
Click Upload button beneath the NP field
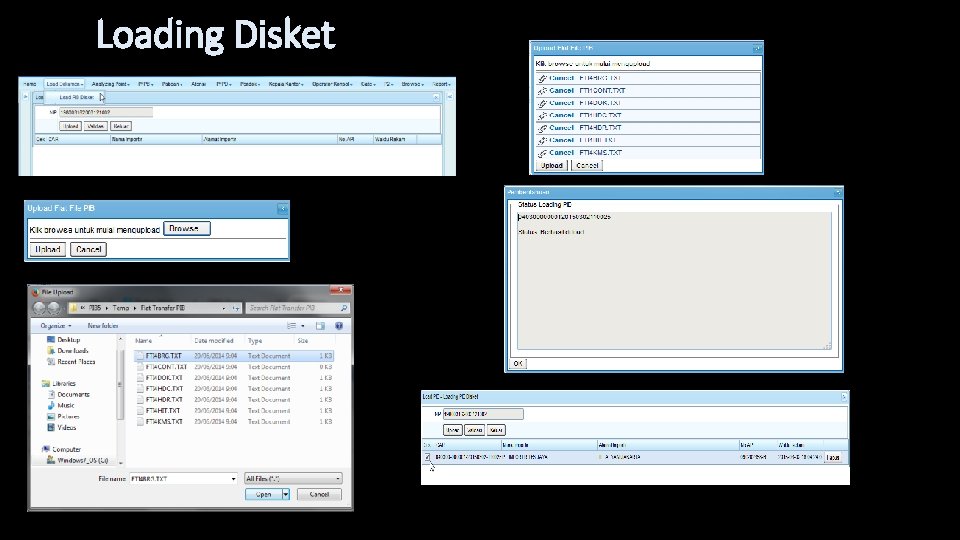(x=70, y=126)
